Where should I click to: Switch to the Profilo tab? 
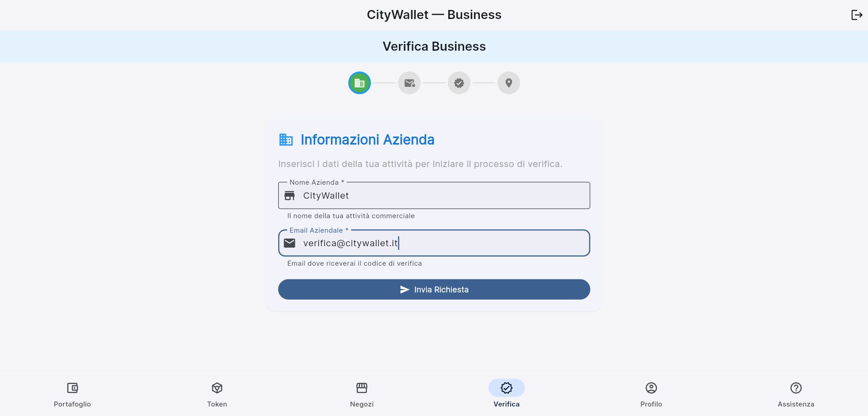(x=651, y=394)
